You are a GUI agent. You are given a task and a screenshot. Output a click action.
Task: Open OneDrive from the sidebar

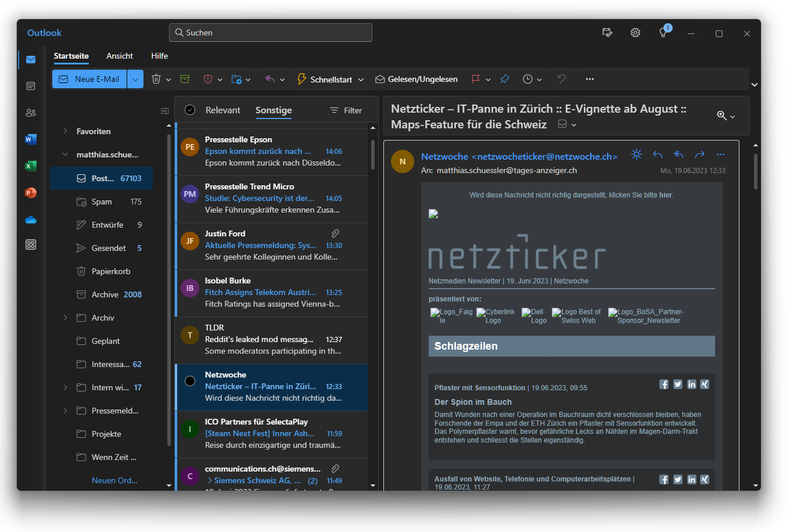pos(31,220)
